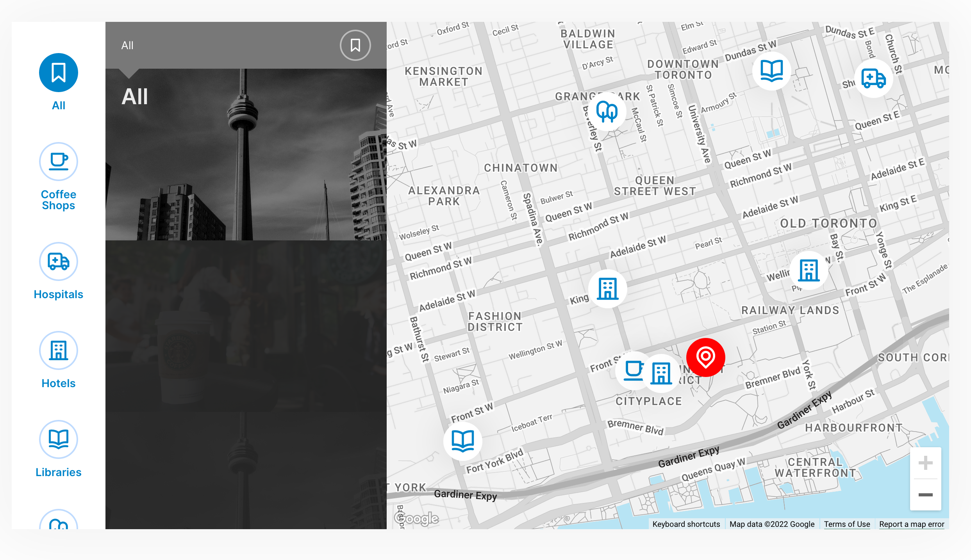This screenshot has height=560, width=971.
Task: Open the library marker near Dundas St W
Action: [771, 71]
